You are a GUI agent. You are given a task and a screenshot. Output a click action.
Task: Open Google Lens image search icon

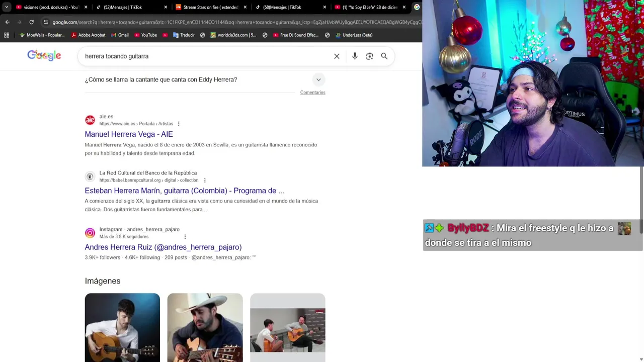[x=370, y=56]
